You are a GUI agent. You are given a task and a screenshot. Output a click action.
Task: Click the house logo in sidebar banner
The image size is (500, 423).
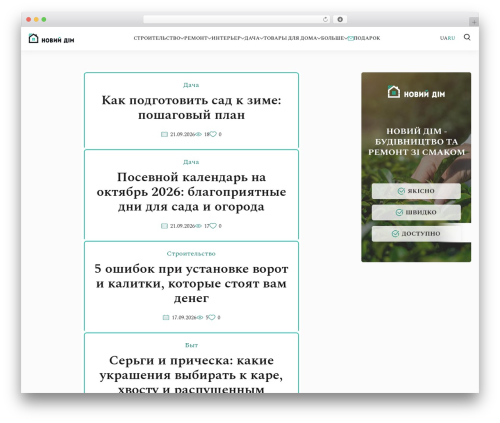394,92
